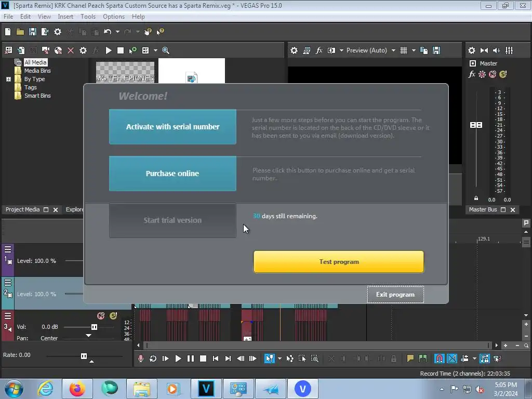The width and height of the screenshot is (532, 399).
Task: Click the Render As icon
Action: (45, 32)
